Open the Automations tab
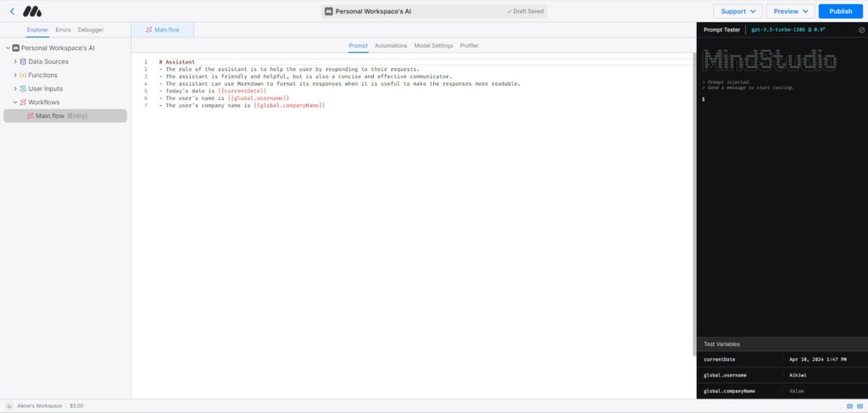Screen dimensions: 868x413 click(391, 46)
